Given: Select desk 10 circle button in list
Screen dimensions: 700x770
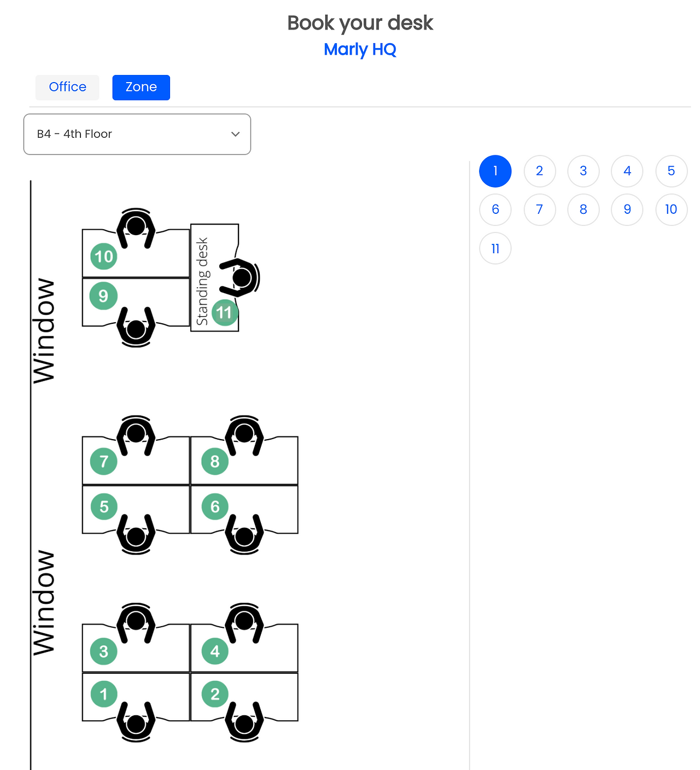Looking at the screenshot, I should pyautogui.click(x=671, y=209).
